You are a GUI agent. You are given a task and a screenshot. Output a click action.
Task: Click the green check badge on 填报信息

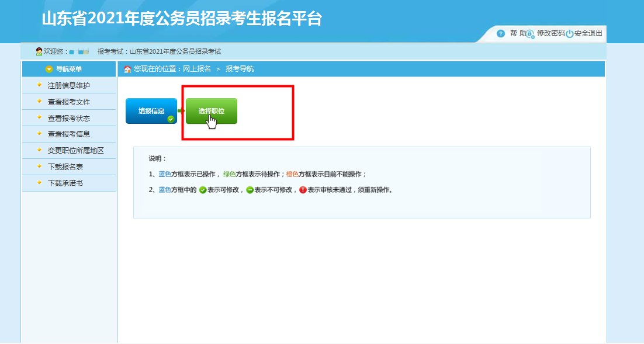172,118
